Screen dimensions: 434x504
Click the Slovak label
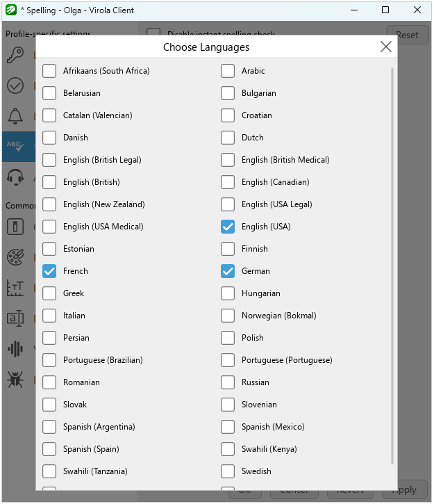(75, 405)
